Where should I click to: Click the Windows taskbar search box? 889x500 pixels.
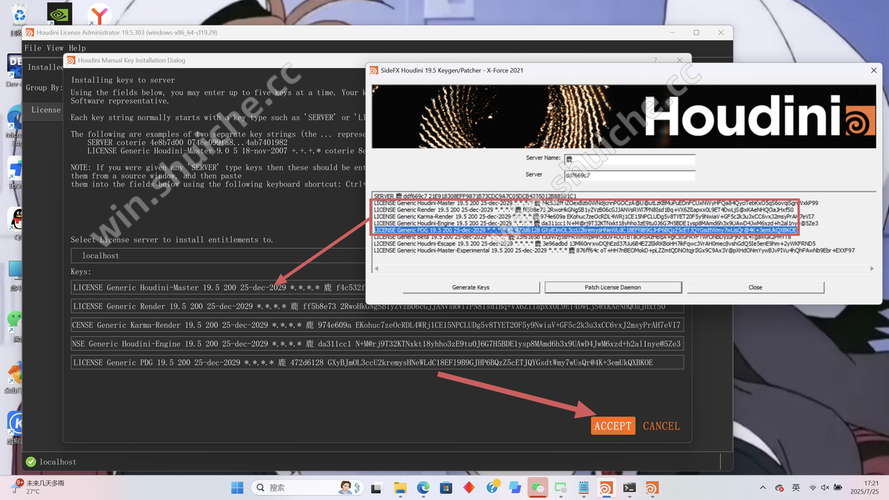[x=306, y=488]
